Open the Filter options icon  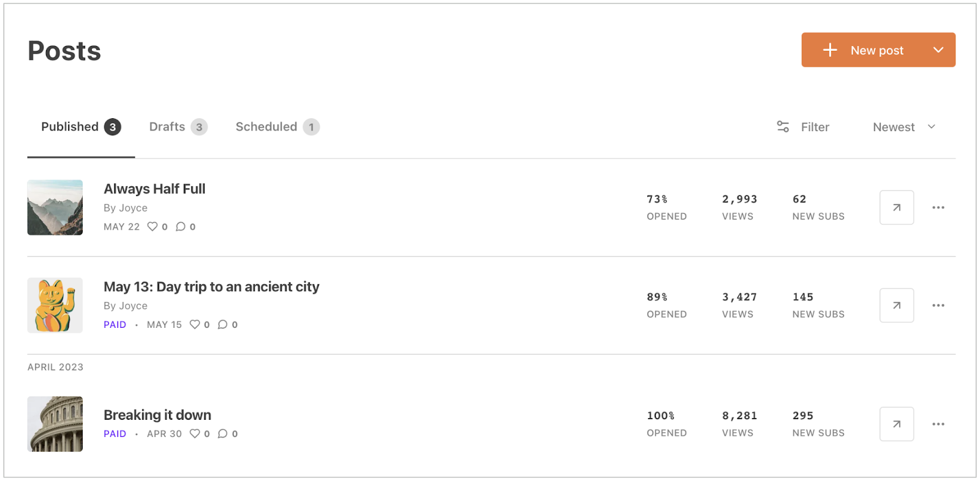(x=783, y=127)
